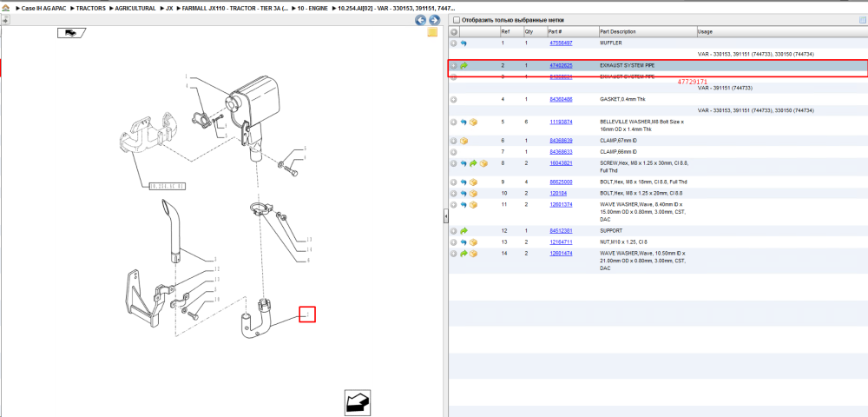Open part number link 12164711
The image size is (868, 417).
(x=561, y=242)
